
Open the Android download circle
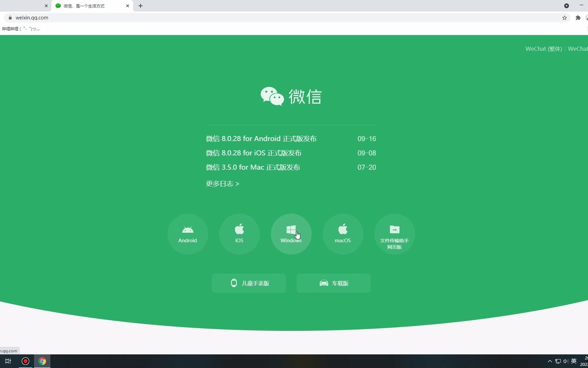click(x=188, y=234)
